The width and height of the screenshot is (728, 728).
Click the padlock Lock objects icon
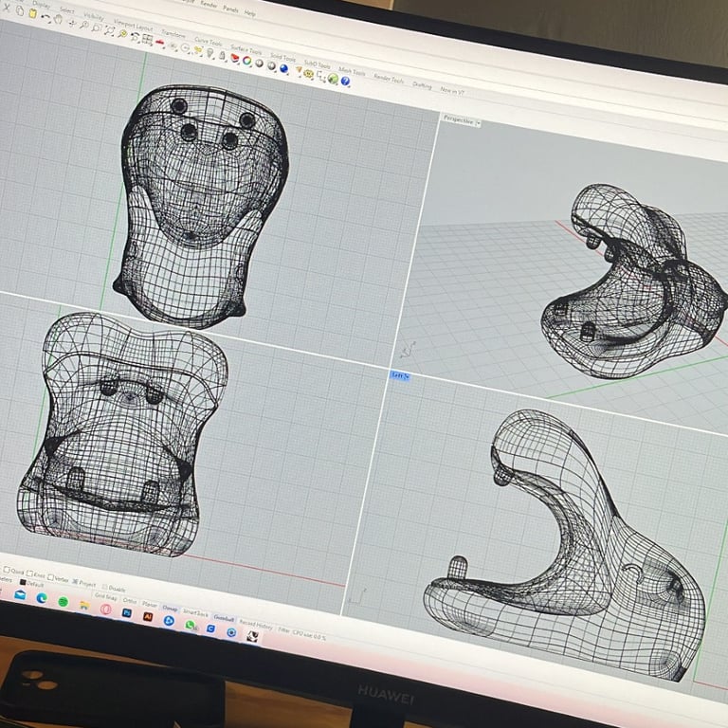tap(223, 56)
